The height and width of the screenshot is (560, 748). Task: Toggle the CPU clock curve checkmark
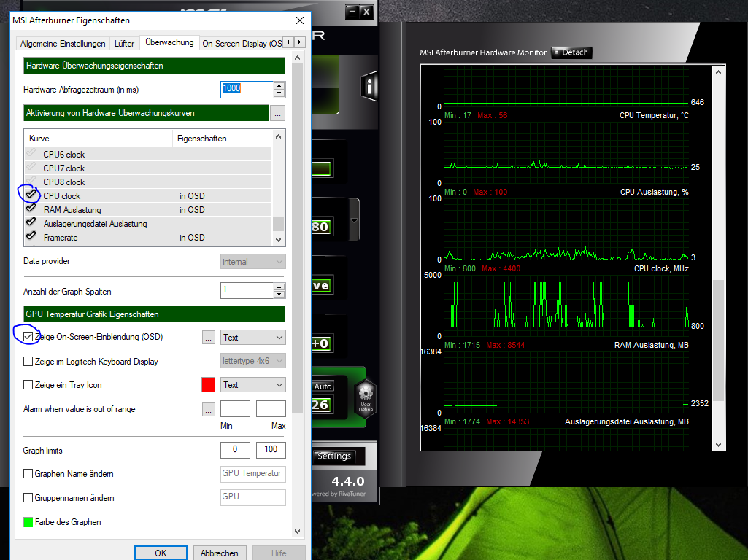click(31, 195)
